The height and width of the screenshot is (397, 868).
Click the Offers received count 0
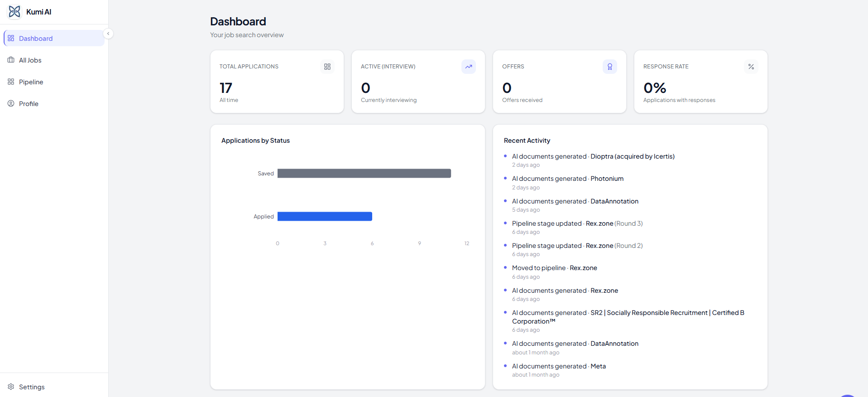click(x=507, y=87)
